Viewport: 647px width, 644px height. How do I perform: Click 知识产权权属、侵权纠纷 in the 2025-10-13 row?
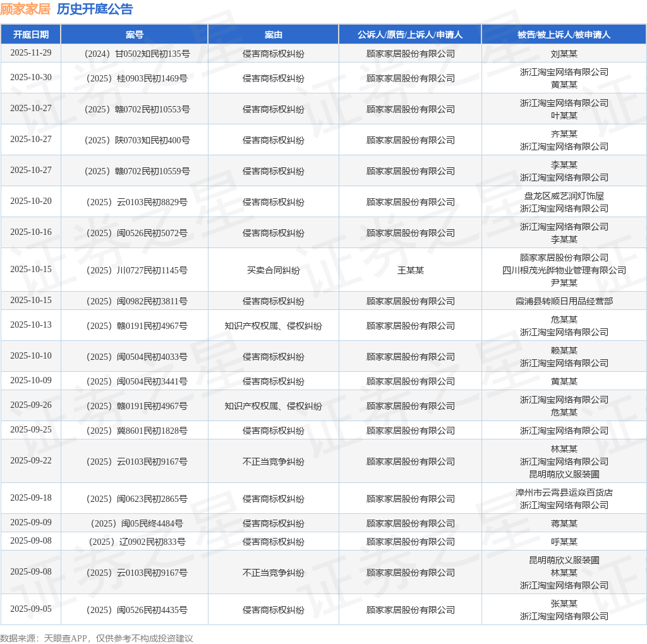[x=273, y=326]
